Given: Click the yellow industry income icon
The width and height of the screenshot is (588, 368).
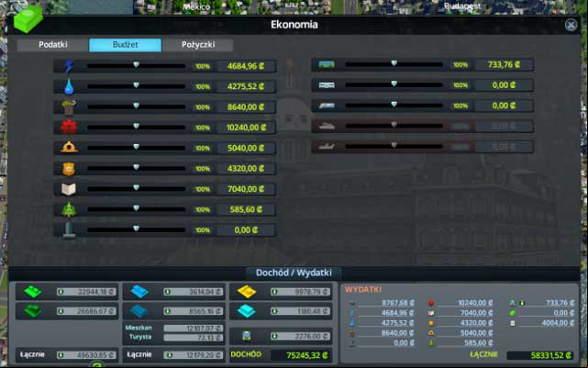Looking at the screenshot, I should tap(247, 292).
